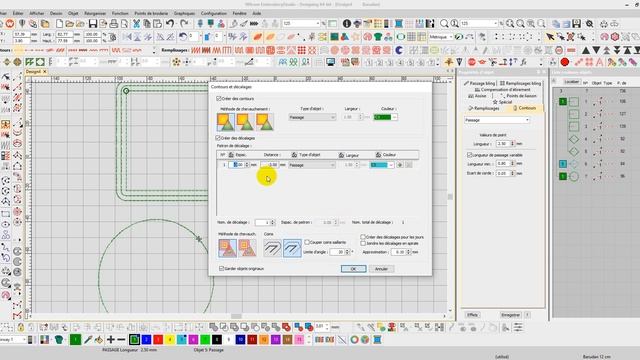Click the blue crescent moon fill icon

399,50
